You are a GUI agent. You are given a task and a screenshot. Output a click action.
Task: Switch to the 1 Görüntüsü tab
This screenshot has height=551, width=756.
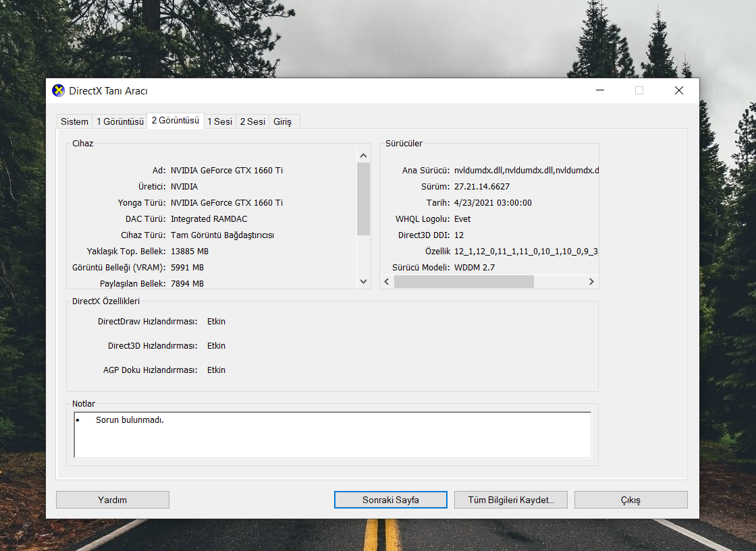point(120,121)
